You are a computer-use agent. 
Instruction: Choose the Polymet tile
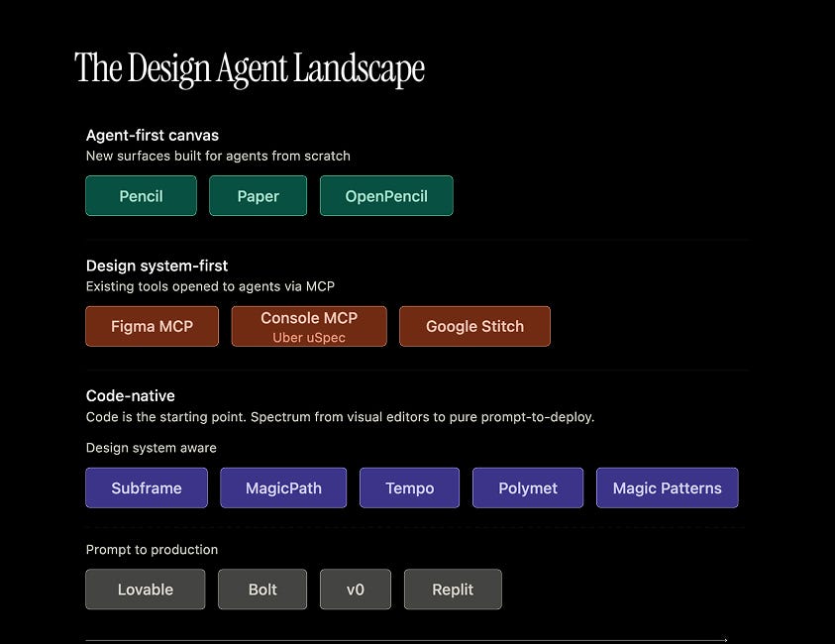point(528,487)
